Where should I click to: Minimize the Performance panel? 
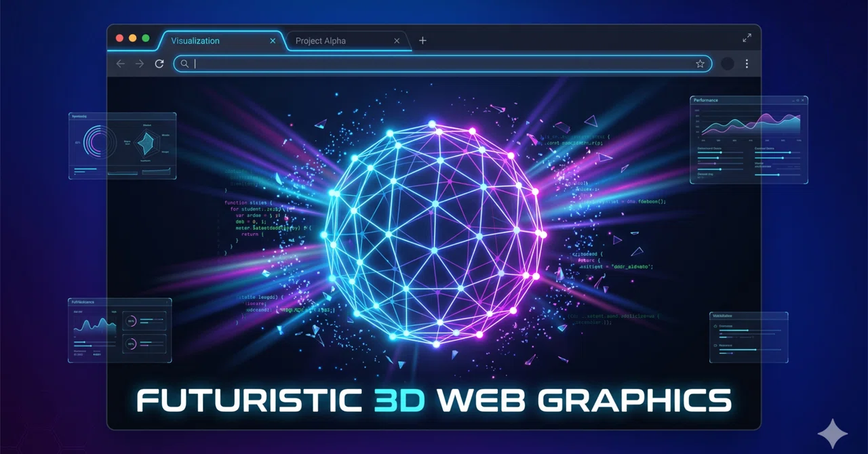[793, 100]
